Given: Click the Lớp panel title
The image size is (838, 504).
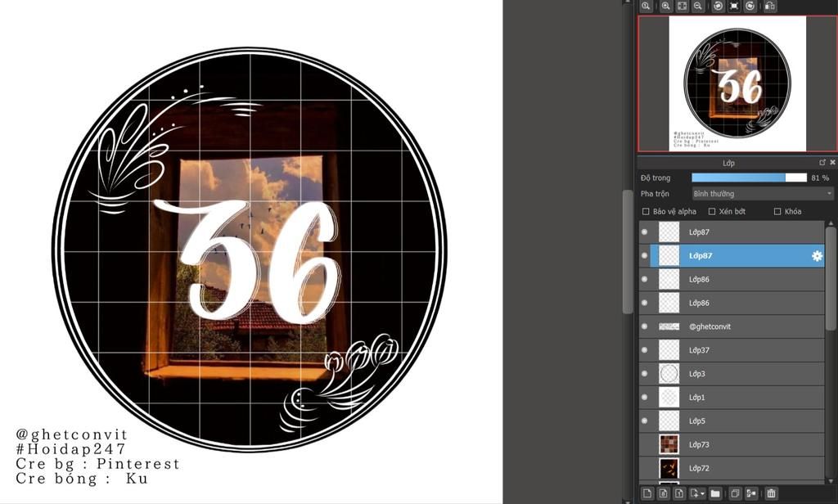Looking at the screenshot, I should click(728, 163).
